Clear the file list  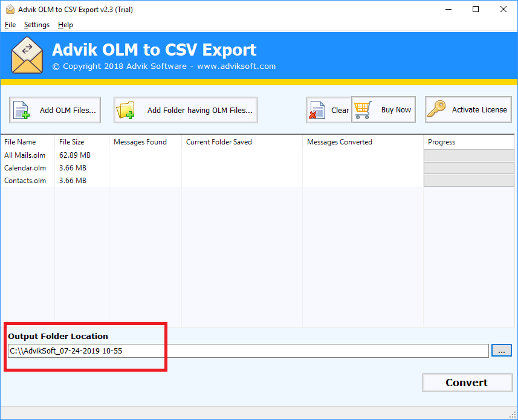click(x=329, y=110)
